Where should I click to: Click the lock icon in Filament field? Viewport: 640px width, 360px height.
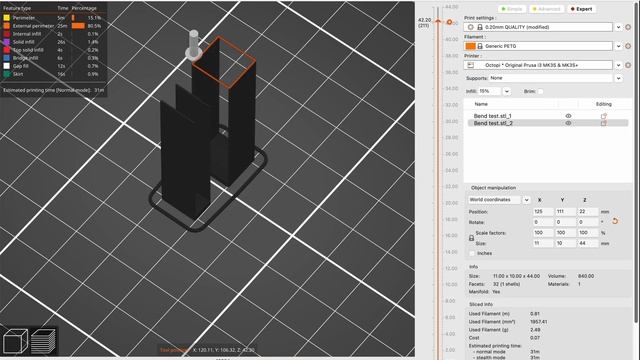click(480, 46)
